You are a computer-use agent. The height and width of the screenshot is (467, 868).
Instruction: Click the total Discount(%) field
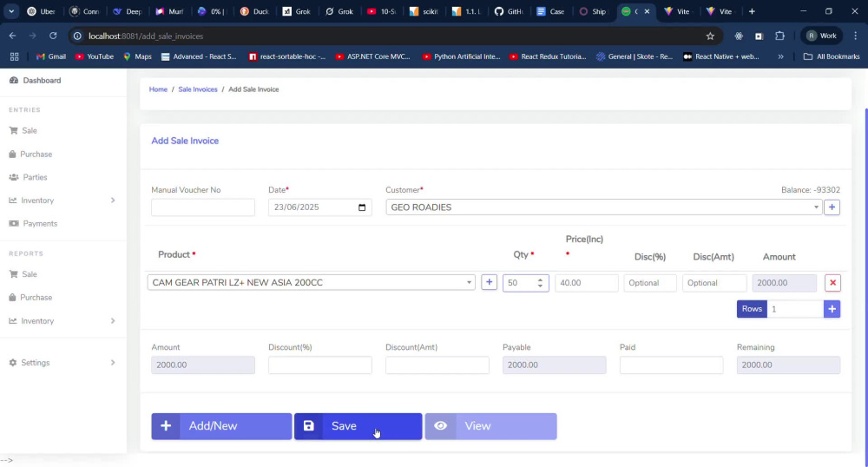point(320,365)
